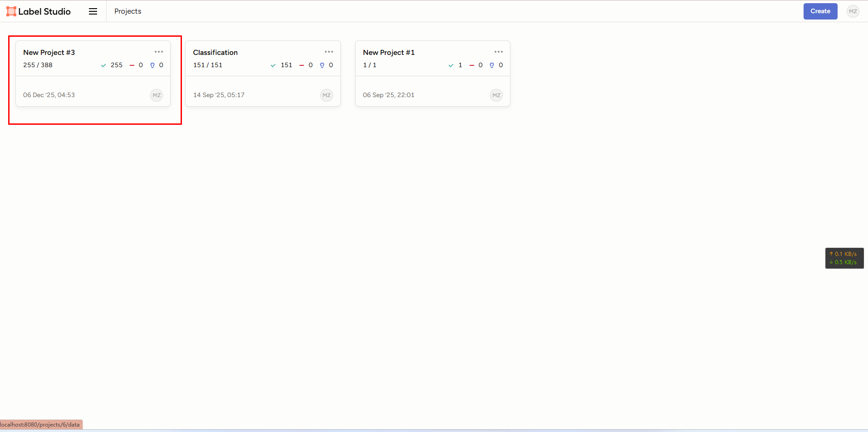Click the MZ avatar on Classification card
868x432 pixels.
click(327, 95)
